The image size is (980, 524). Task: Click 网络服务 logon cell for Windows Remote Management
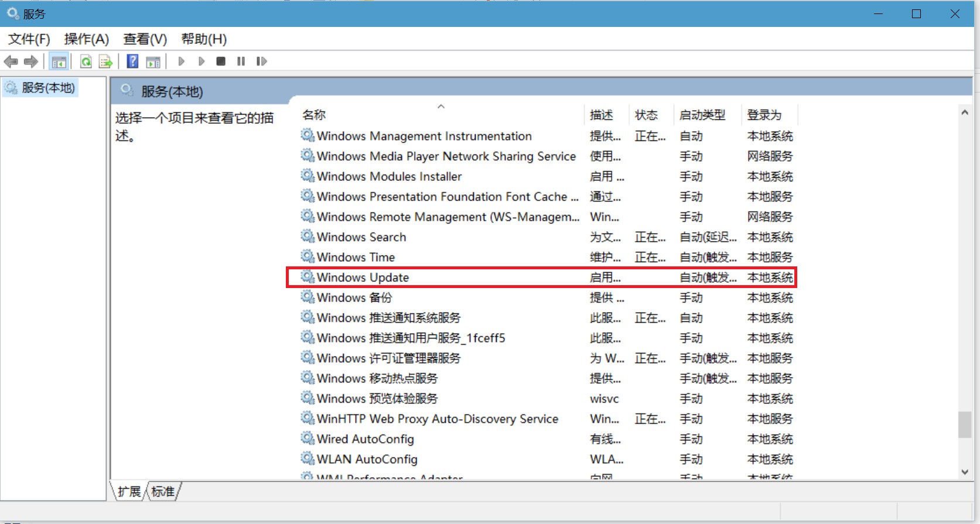770,217
